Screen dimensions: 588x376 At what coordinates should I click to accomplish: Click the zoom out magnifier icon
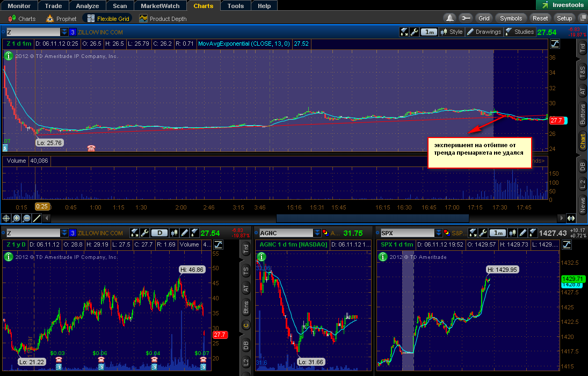[x=27, y=218]
